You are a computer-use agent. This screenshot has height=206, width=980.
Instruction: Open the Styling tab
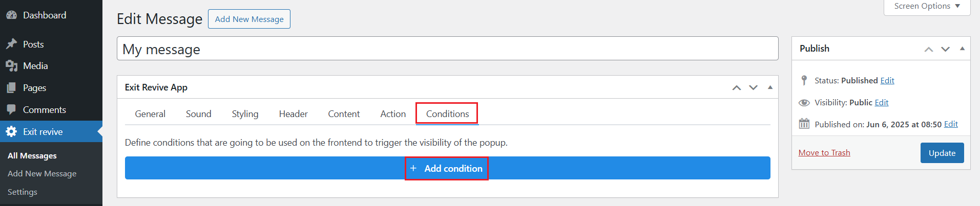(245, 114)
